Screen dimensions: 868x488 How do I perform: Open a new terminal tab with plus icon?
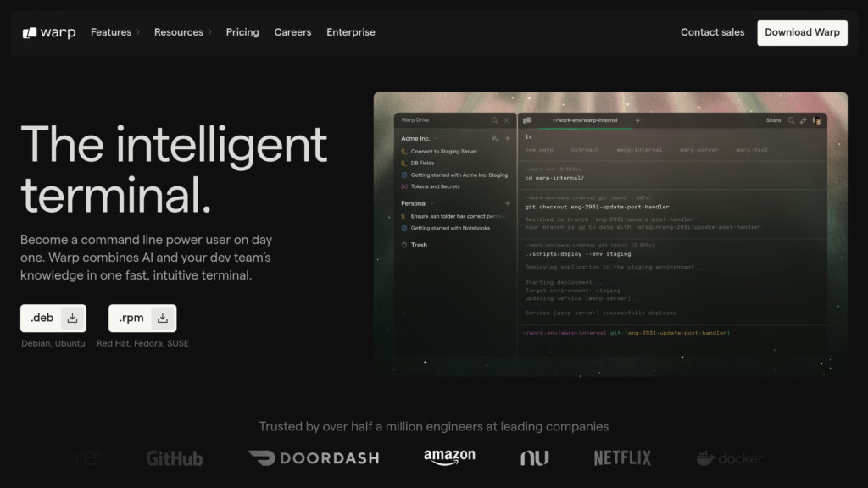tap(638, 120)
